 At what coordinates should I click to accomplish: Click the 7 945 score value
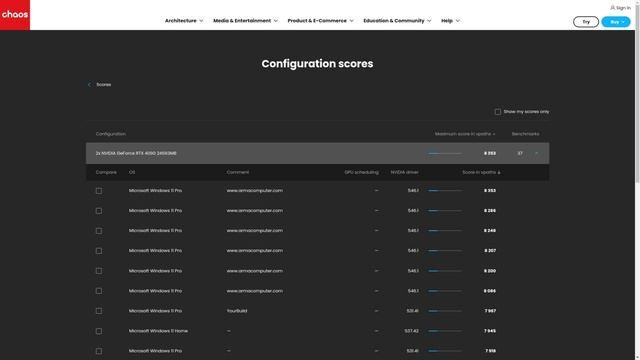(490, 331)
